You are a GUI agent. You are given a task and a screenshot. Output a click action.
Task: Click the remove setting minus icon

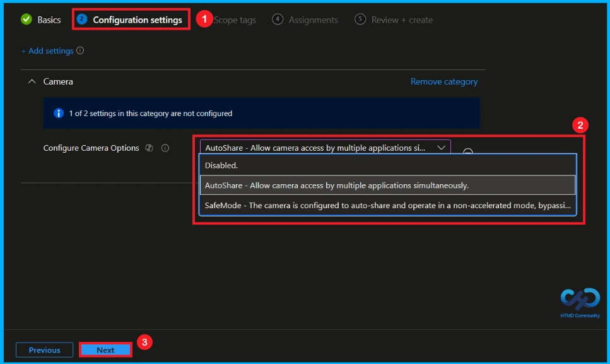click(468, 151)
